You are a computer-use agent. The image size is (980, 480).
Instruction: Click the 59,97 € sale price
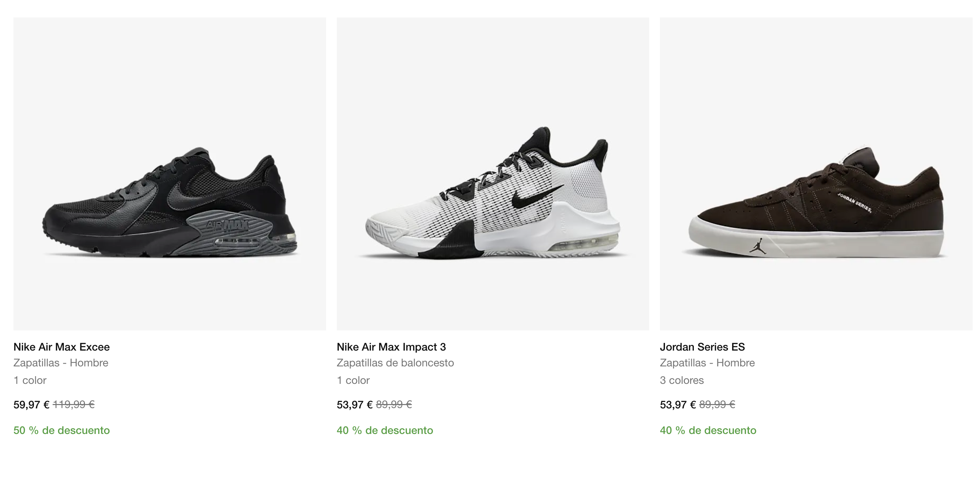pyautogui.click(x=31, y=405)
